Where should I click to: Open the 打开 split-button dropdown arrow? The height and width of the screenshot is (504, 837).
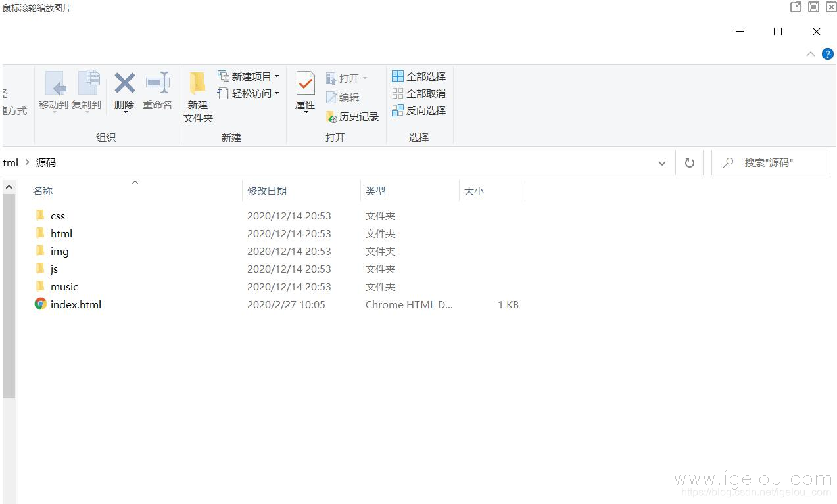tap(365, 78)
